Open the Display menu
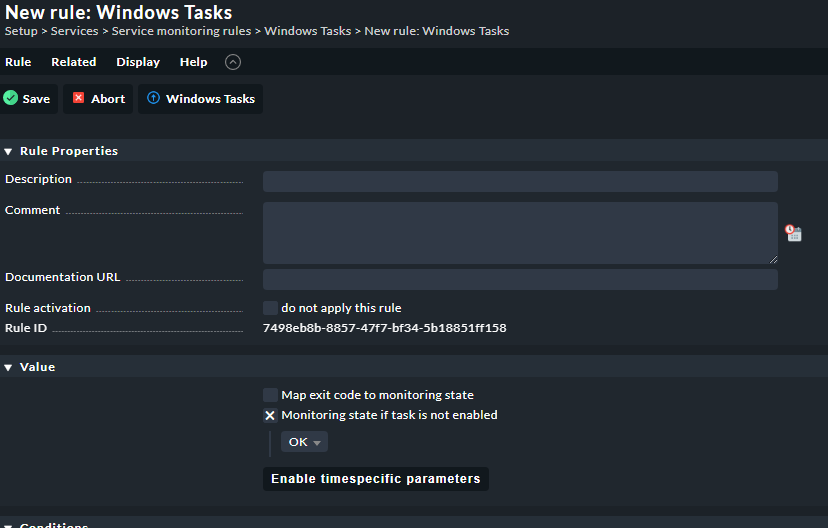The width and height of the screenshot is (828, 528). pos(138,62)
